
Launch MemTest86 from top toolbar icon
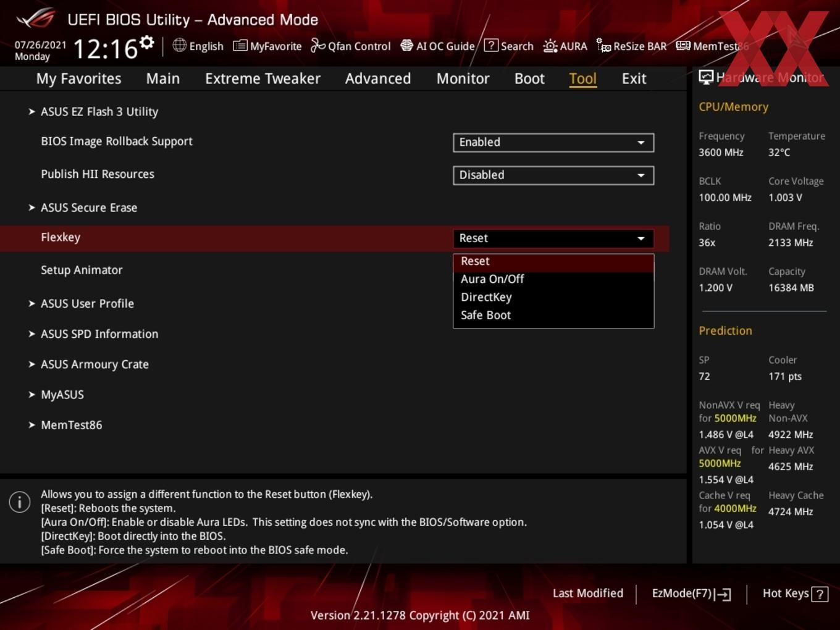click(x=683, y=46)
